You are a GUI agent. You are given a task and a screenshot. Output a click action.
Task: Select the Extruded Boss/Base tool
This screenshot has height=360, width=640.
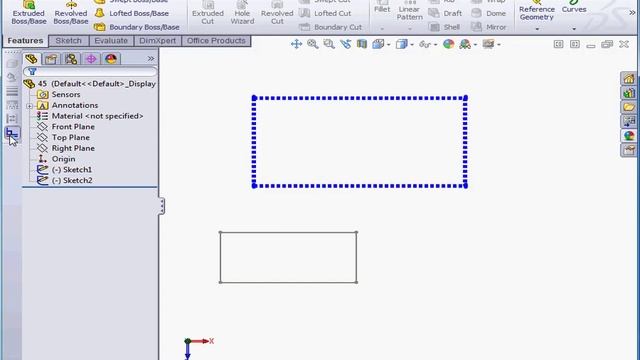point(29,13)
